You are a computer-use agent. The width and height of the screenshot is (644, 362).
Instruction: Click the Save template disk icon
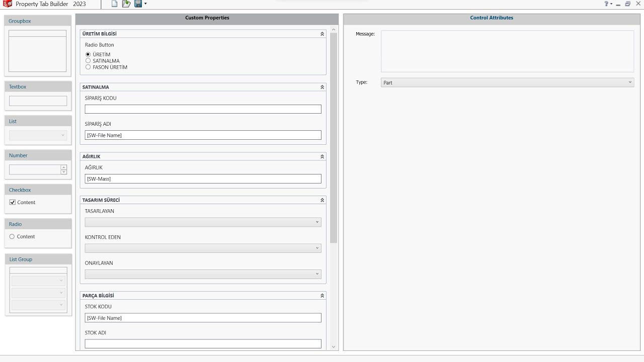(138, 4)
